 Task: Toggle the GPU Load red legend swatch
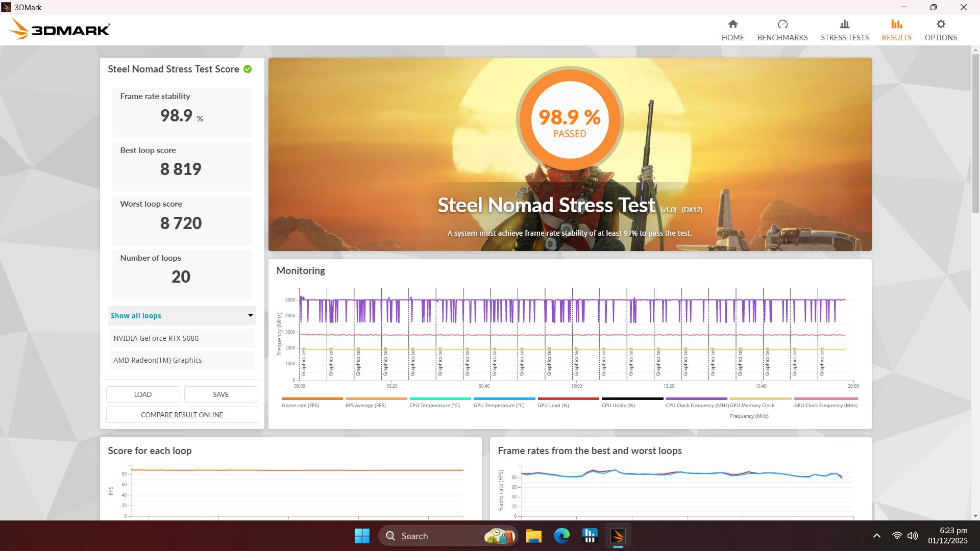pyautogui.click(x=568, y=398)
